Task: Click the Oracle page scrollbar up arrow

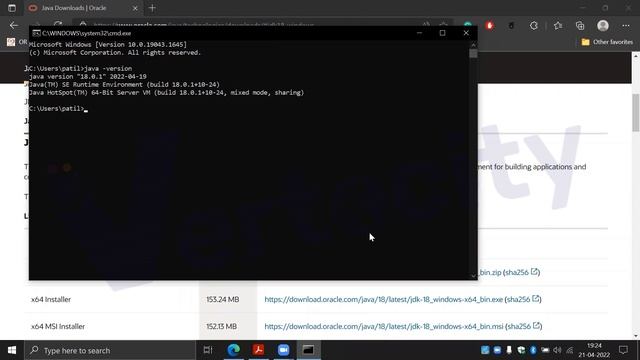Action: [x=636, y=56]
